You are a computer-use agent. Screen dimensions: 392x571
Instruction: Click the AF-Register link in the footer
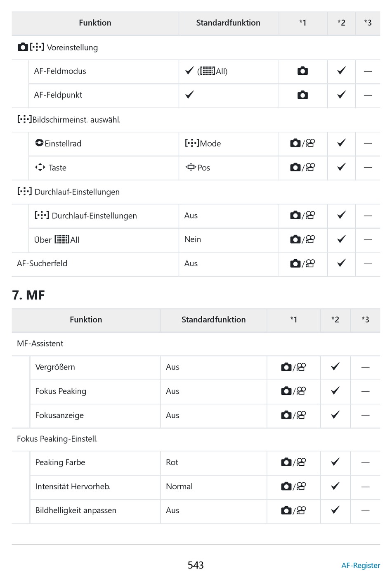tap(360, 565)
